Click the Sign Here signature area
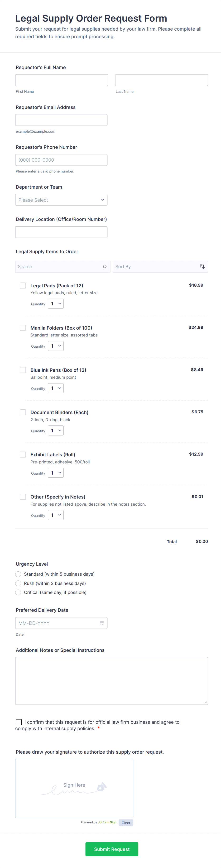Viewport: 221px width, 868px height. coord(74,788)
